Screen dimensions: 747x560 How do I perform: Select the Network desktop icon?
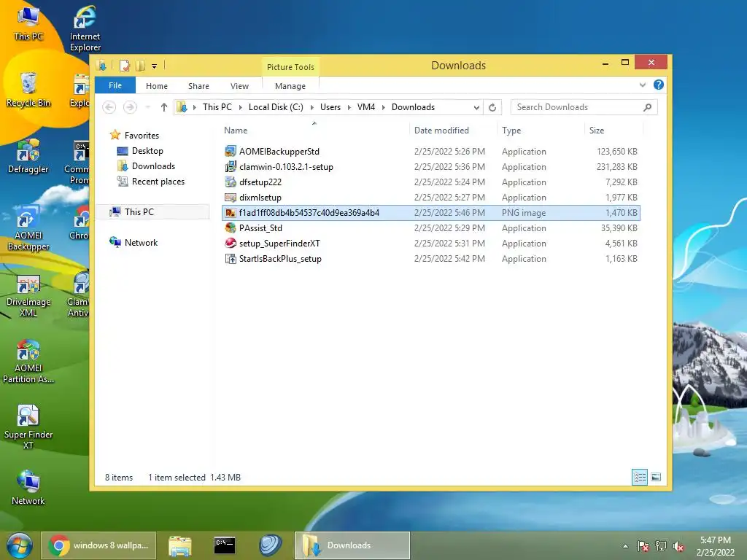[x=28, y=487]
